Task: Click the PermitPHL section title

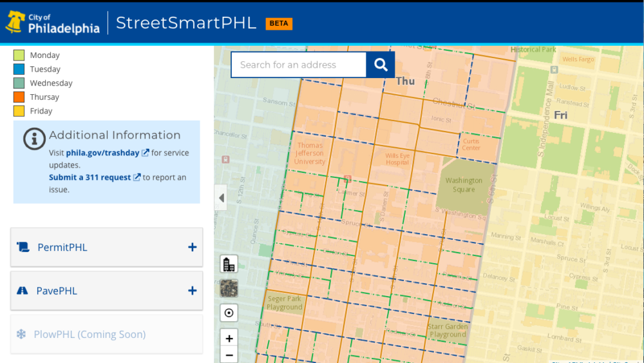Action: coord(62,247)
